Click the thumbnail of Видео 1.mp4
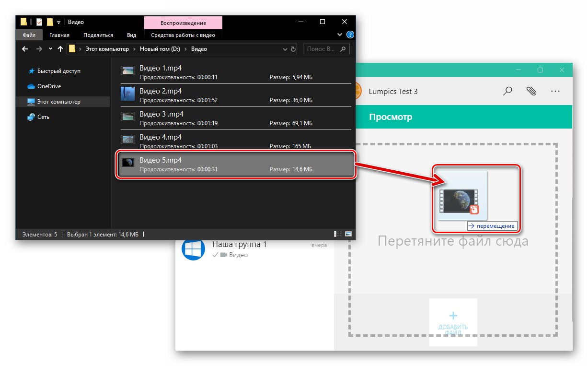 127,71
